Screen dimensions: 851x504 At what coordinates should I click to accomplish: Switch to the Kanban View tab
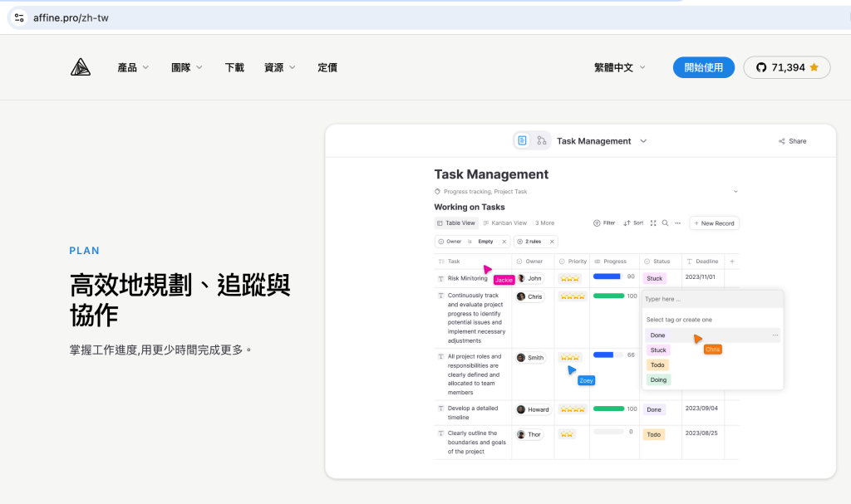click(x=504, y=223)
